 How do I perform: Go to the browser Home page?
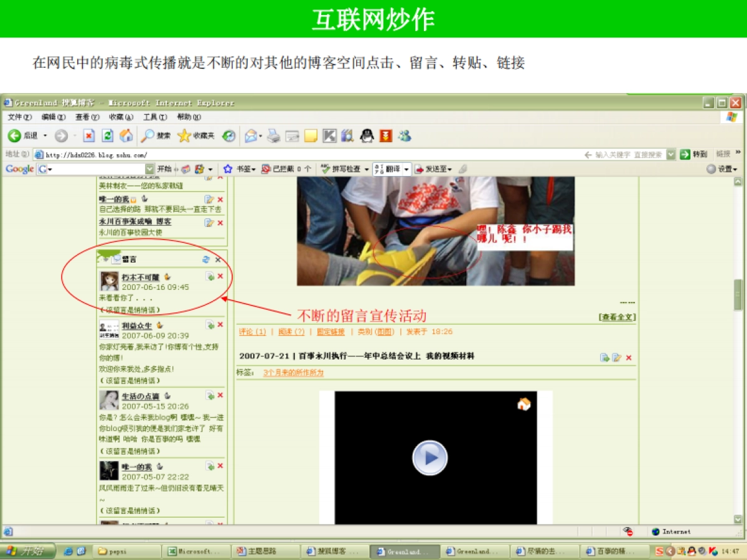coord(128,136)
